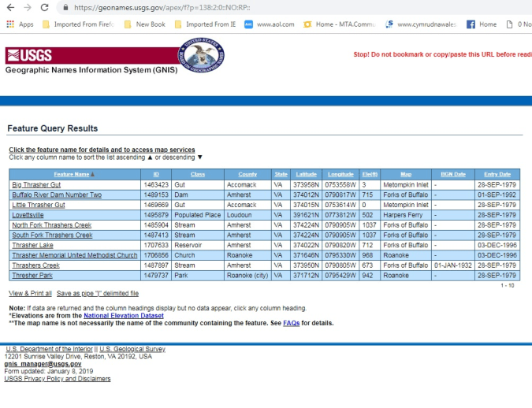
Task: Open U.S. Geological Survey footer link
Action: (132, 349)
